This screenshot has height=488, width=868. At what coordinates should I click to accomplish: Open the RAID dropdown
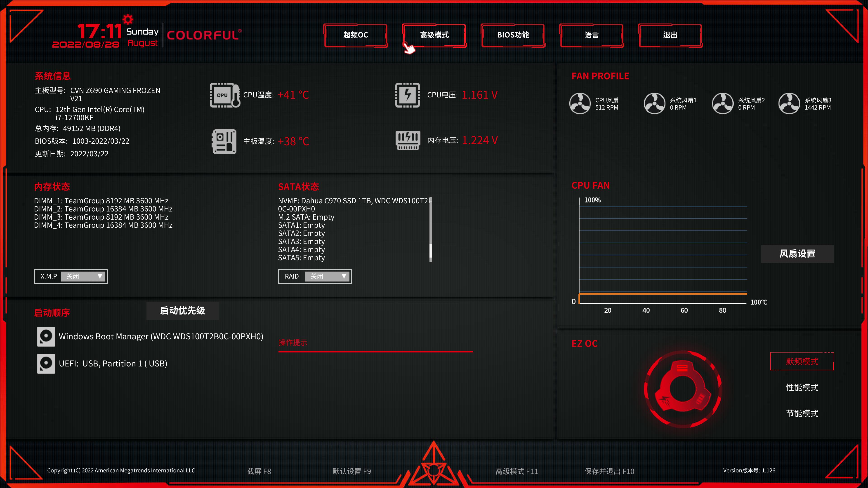pos(327,277)
